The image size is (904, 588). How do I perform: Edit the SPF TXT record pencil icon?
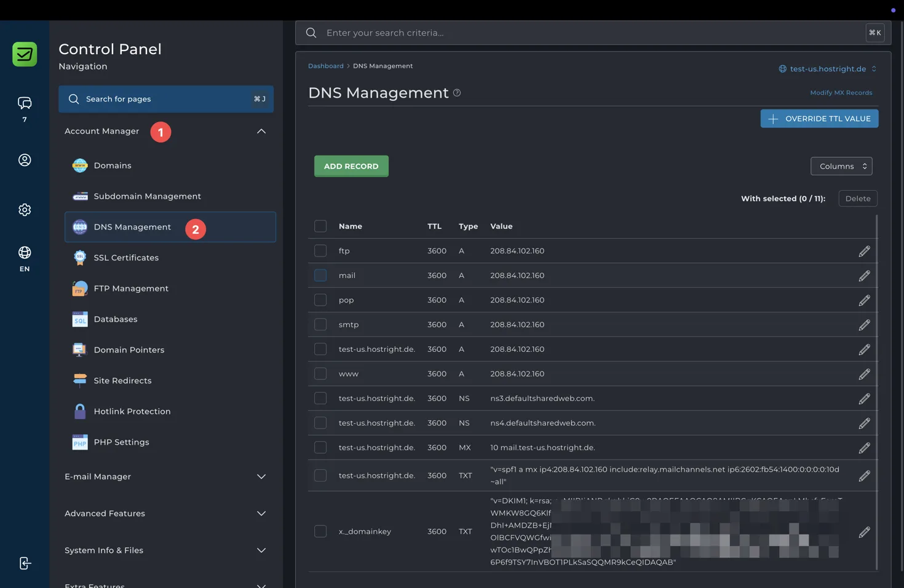pos(864,475)
